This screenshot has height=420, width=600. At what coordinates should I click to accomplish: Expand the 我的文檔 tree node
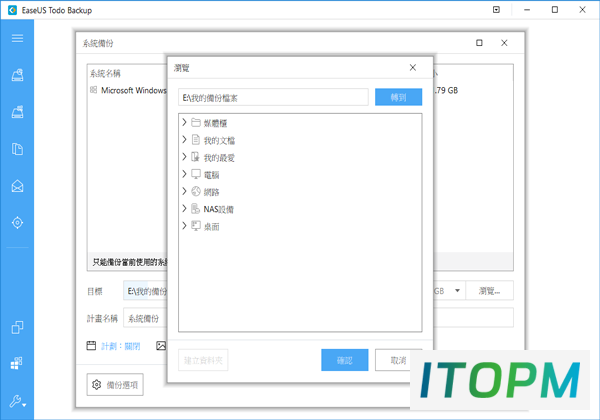click(184, 140)
